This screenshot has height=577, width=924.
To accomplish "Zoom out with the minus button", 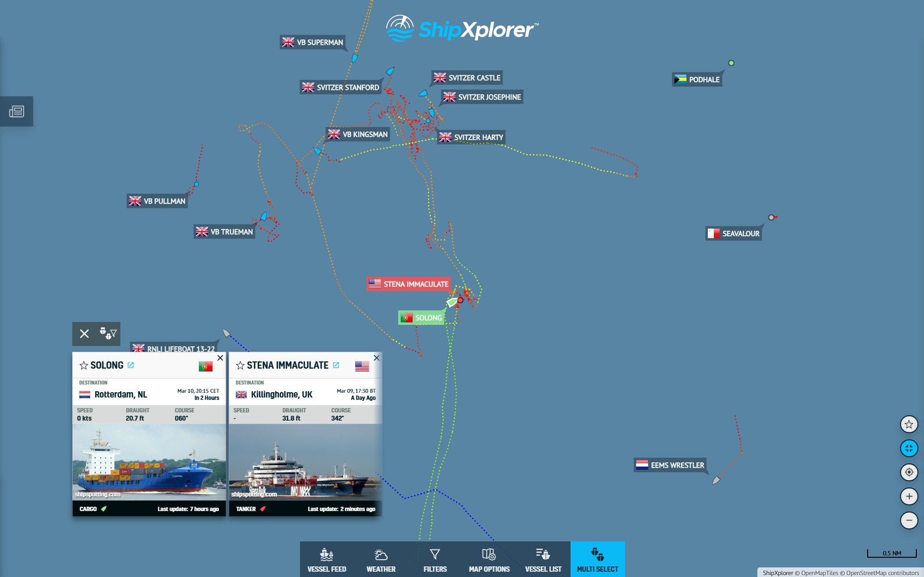I will point(909,520).
